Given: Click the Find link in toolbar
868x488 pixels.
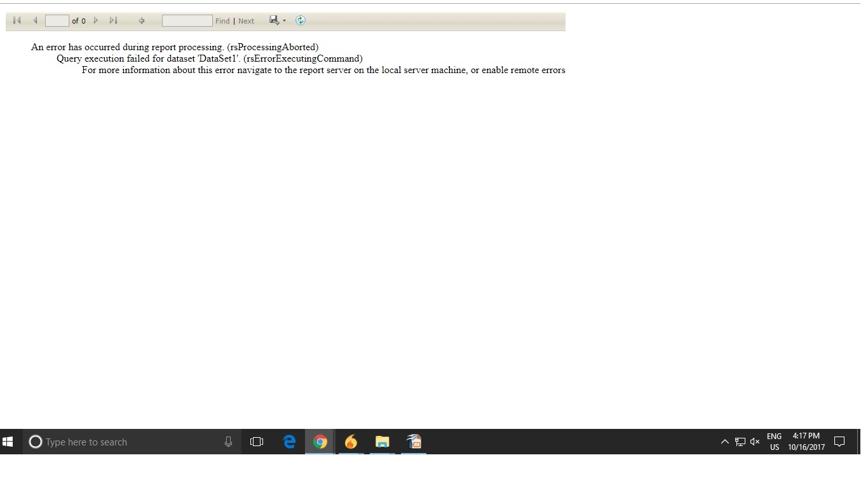Looking at the screenshot, I should pyautogui.click(x=222, y=21).
